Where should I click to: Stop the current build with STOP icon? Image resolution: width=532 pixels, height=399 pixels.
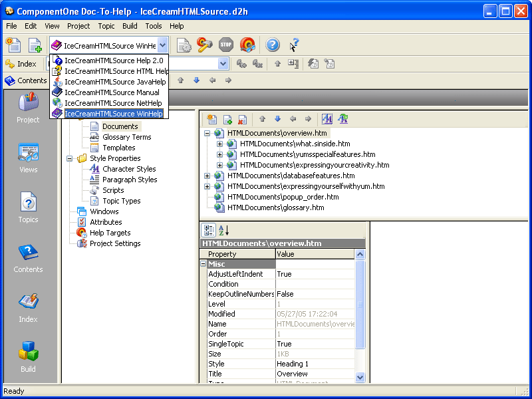(x=226, y=45)
